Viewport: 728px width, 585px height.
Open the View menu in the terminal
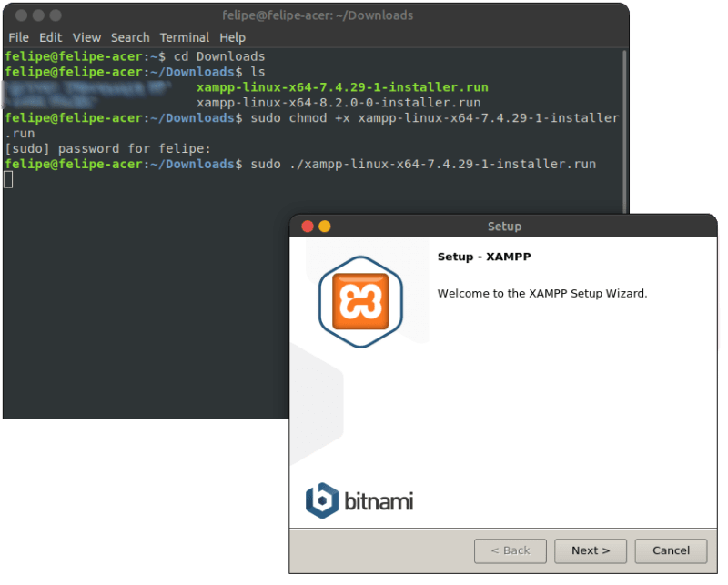tap(86, 37)
